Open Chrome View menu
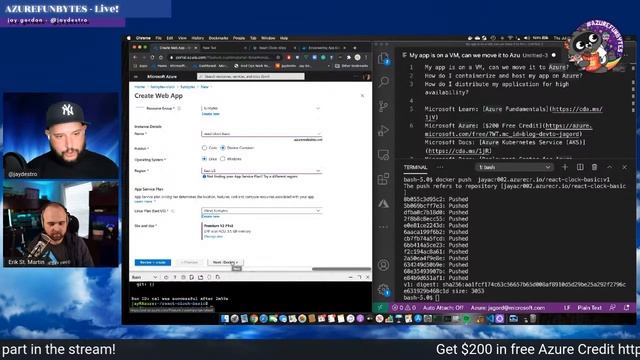Image resolution: width=640 pixels, height=360 pixels. pyautogui.click(x=182, y=38)
